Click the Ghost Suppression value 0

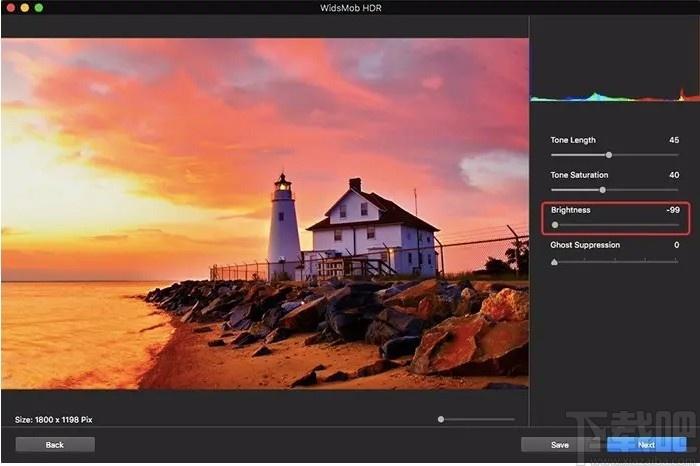[x=676, y=245]
